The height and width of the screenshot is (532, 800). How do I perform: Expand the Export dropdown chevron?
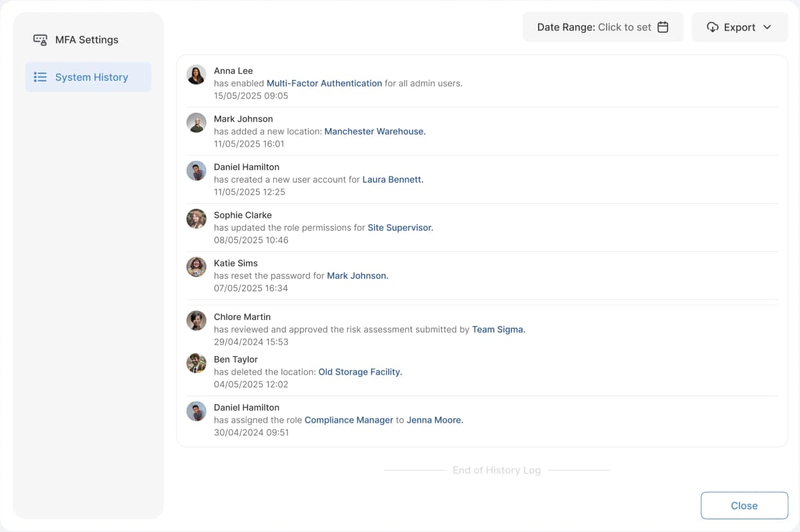[x=768, y=27]
